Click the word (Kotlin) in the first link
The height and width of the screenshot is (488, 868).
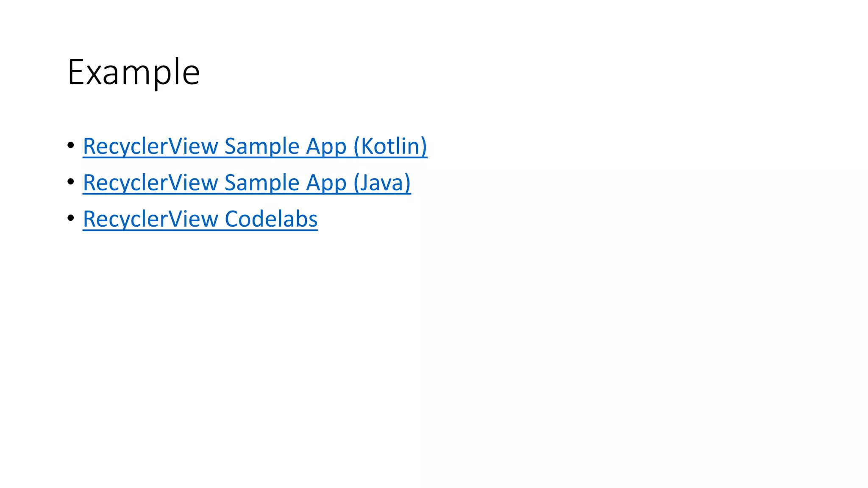click(x=390, y=146)
